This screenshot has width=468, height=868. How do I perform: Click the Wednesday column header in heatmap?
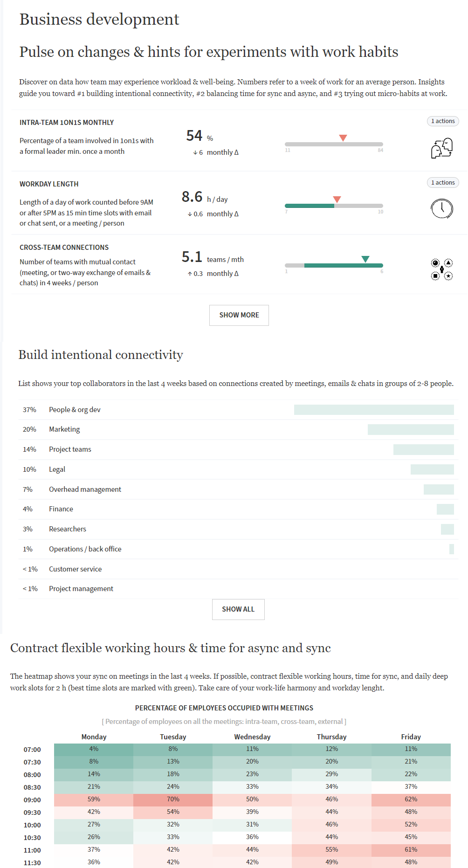(x=252, y=737)
